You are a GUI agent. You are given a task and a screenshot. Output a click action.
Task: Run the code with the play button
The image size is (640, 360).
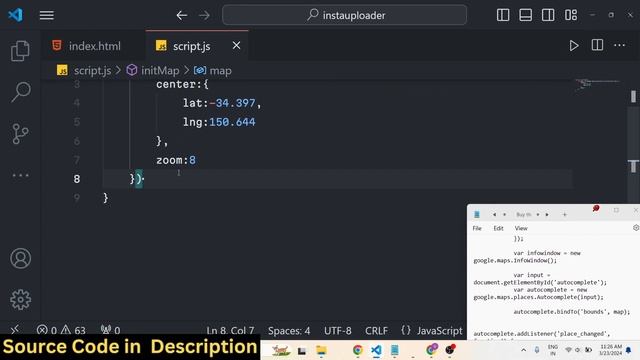coord(574,45)
